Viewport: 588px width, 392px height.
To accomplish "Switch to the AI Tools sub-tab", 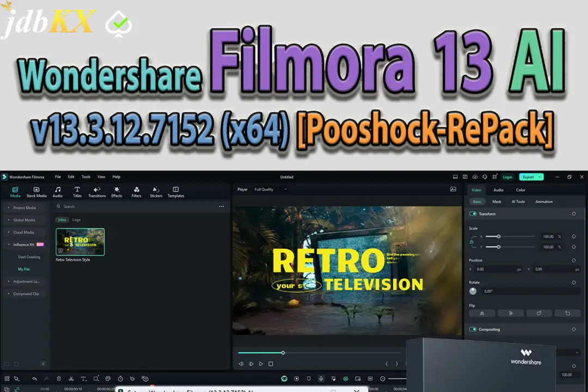I will click(x=518, y=201).
